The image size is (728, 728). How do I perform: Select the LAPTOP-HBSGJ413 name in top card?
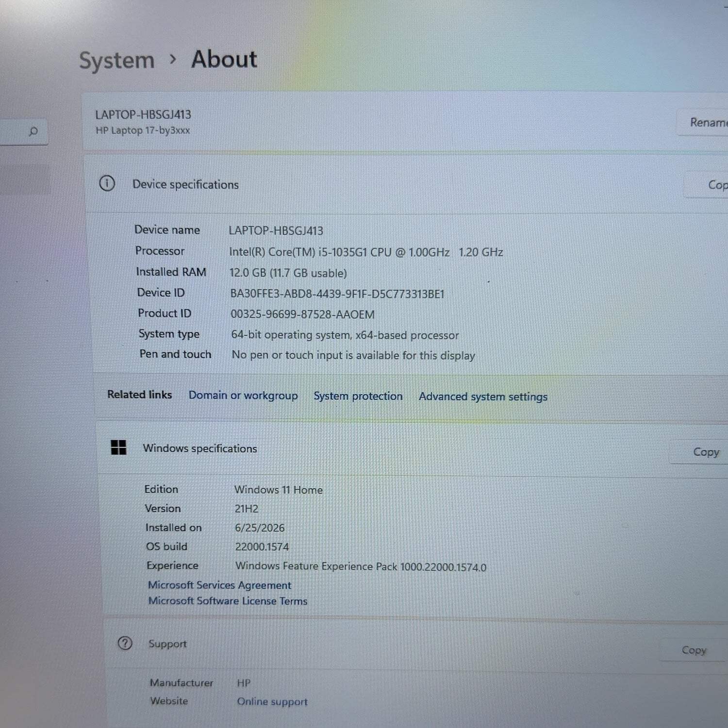143,115
